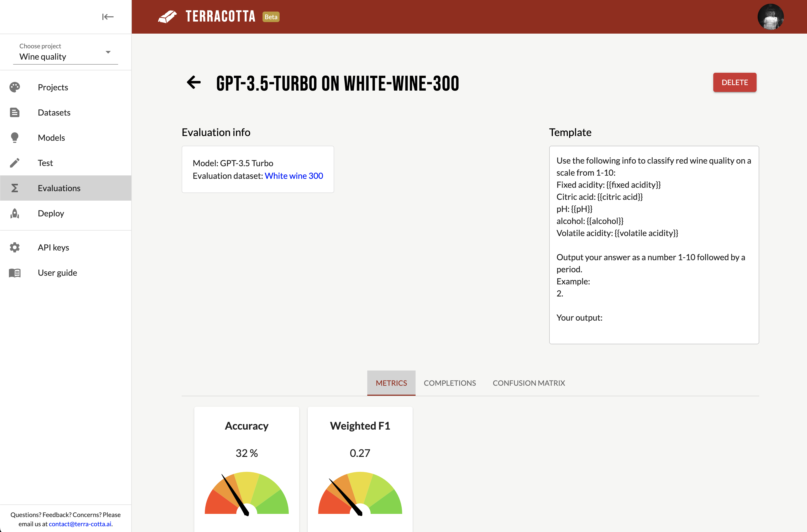Go back using the left arrow
807x532 pixels.
tap(194, 82)
